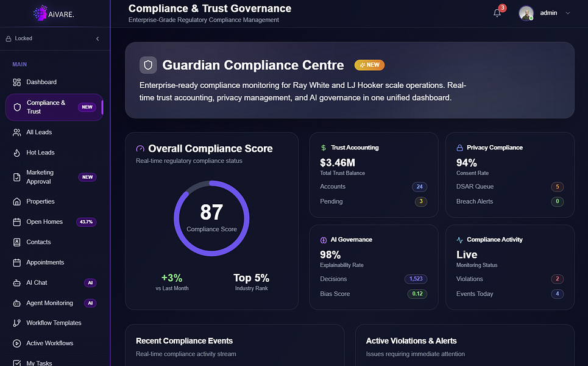Click the admin avatar picture
Screen dimensions: 588x366
tap(526, 13)
